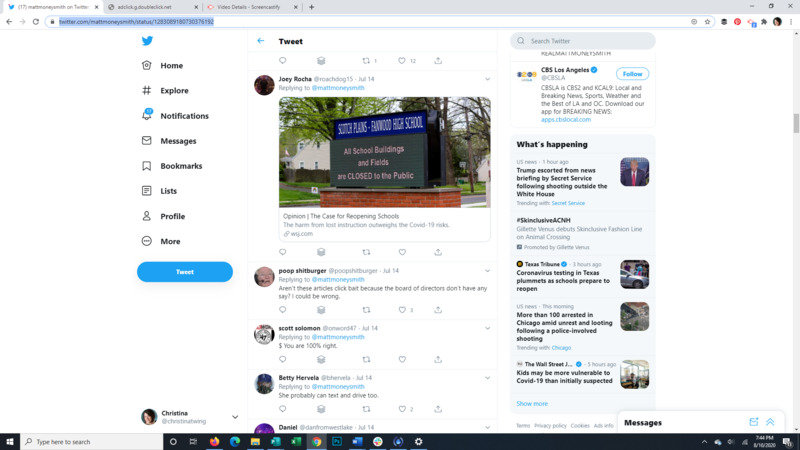Reply to scott solomon's tweet
The image size is (800, 450).
tap(283, 359)
